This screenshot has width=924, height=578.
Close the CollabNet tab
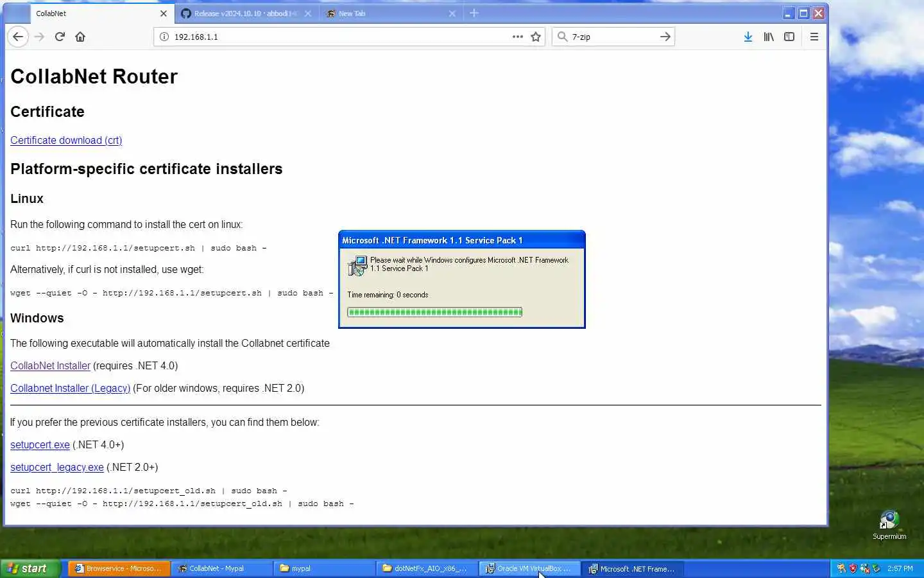coord(163,13)
